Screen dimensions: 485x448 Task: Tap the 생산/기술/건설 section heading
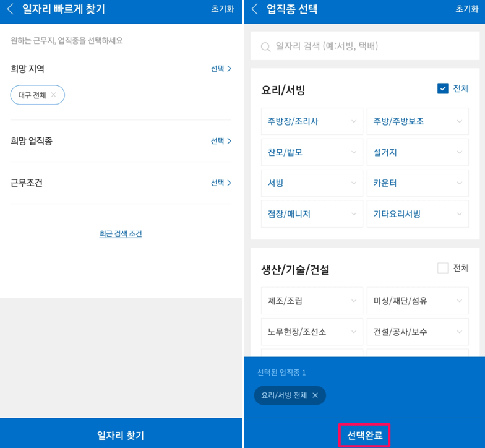[x=296, y=270]
